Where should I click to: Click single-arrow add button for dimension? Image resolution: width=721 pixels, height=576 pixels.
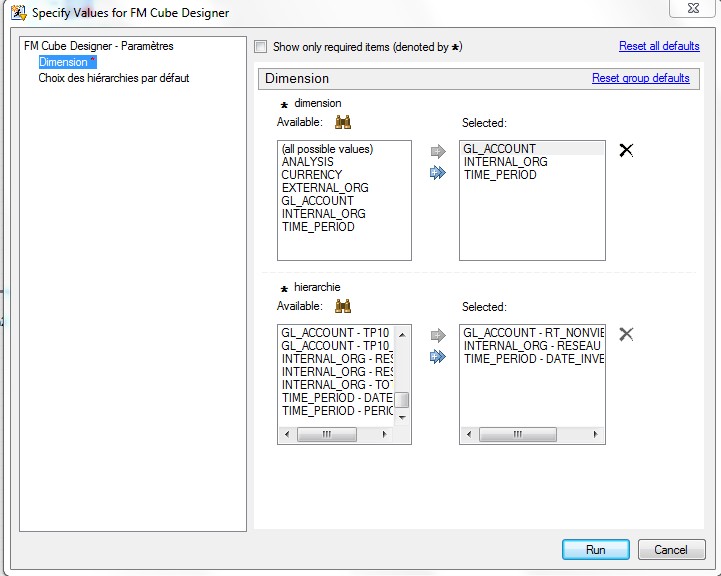click(x=437, y=152)
